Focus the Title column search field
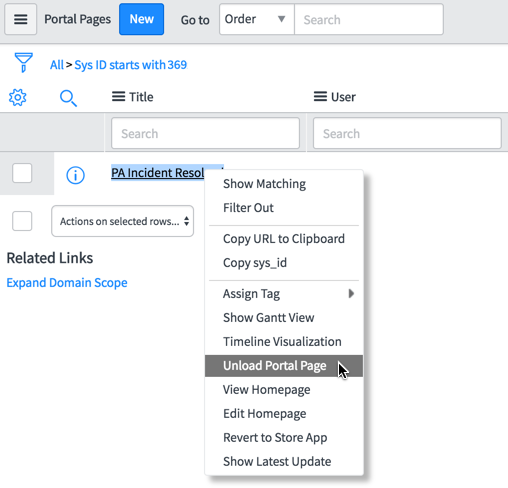Viewport: 508px width, 488px height. coord(205,133)
